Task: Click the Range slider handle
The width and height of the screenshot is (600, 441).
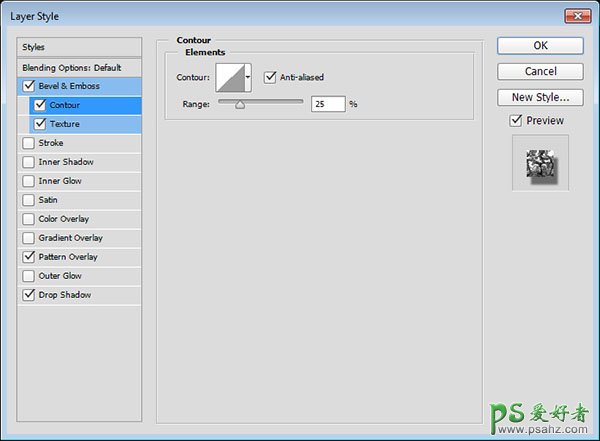Action: tap(240, 104)
